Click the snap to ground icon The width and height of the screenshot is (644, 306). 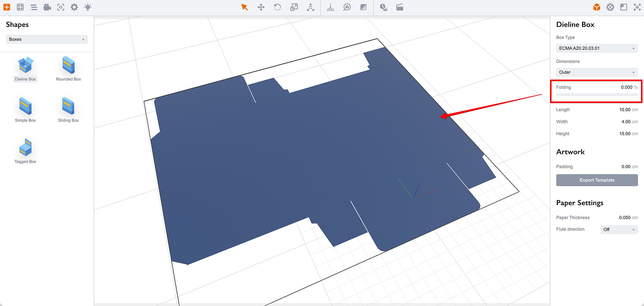click(330, 7)
